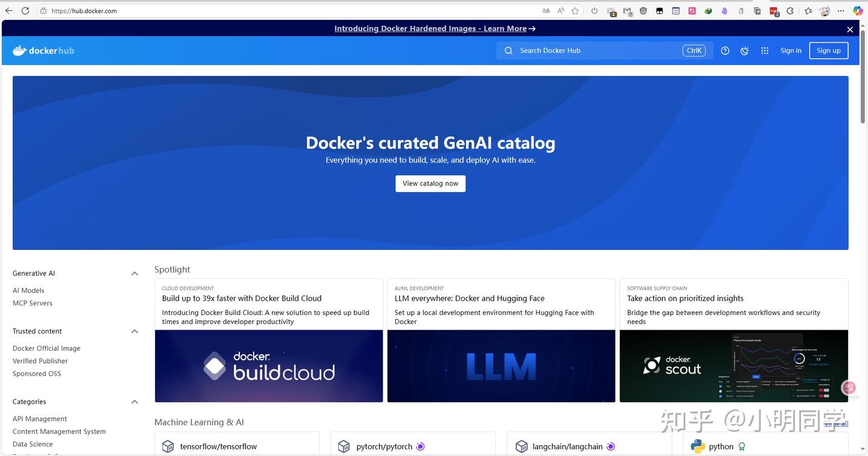868x456 pixels.
Task: Click the search magnifier icon in the search bar
Action: (x=508, y=51)
